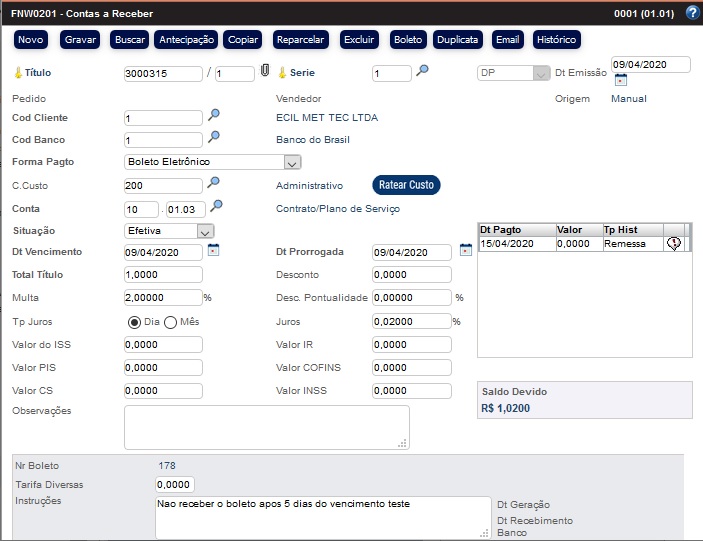The image size is (703, 541).
Task: Click into the Observações text area
Action: [x=266, y=427]
